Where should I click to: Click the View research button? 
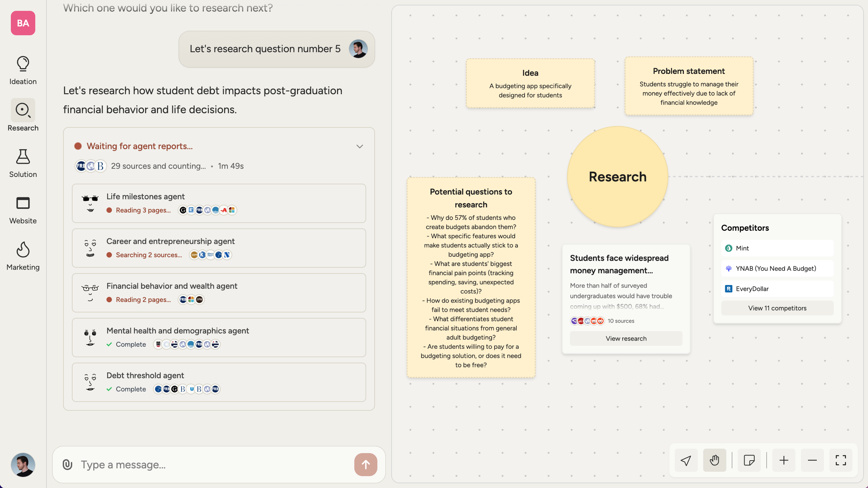coord(626,339)
